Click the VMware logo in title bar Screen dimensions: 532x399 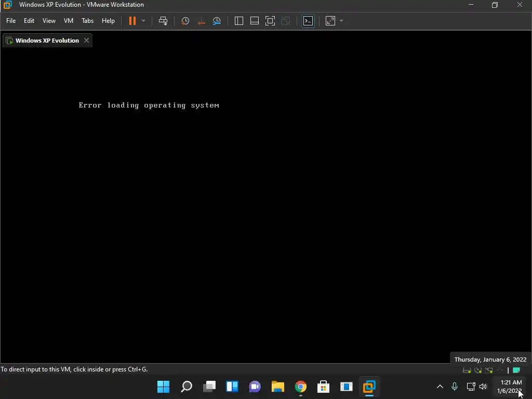[7, 5]
